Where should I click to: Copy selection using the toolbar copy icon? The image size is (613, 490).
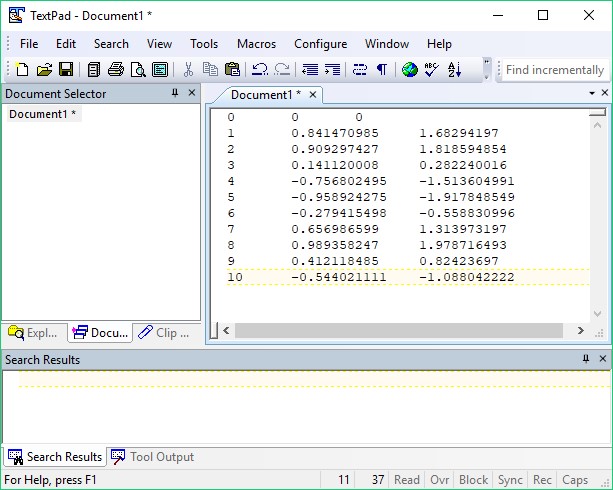(x=210, y=70)
